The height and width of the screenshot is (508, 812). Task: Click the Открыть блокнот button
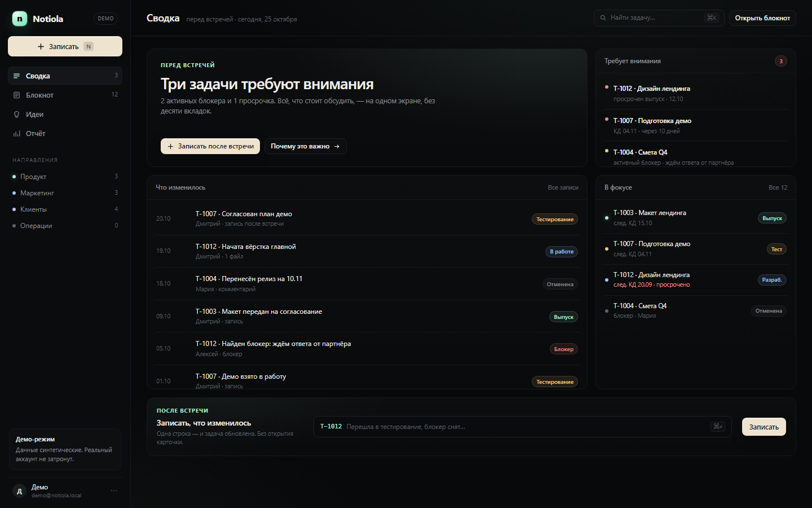(x=762, y=18)
